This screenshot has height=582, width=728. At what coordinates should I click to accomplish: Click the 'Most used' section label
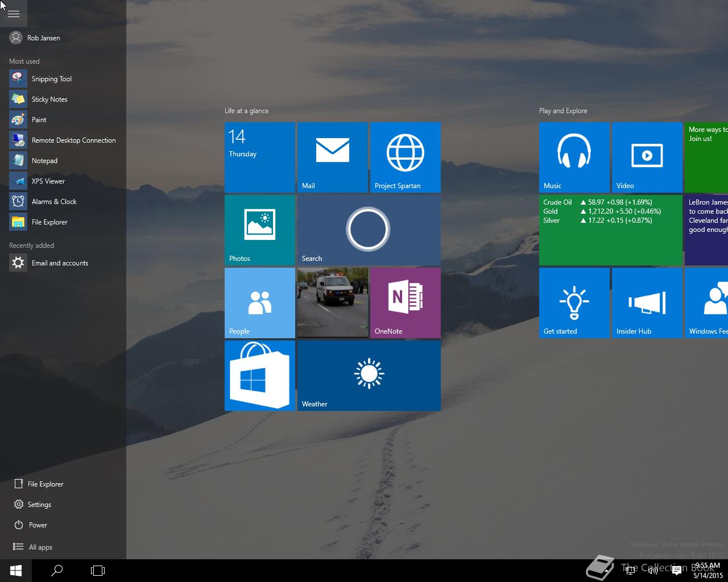tap(24, 61)
